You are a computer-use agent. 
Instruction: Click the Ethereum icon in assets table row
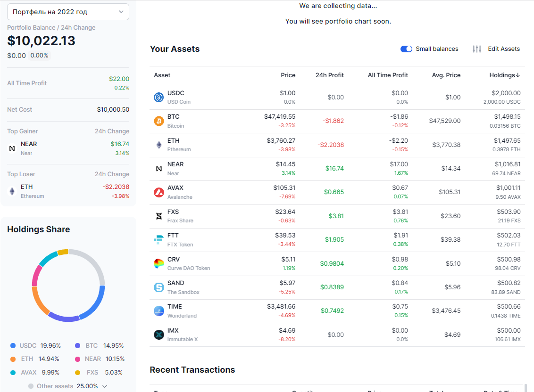coord(159,145)
